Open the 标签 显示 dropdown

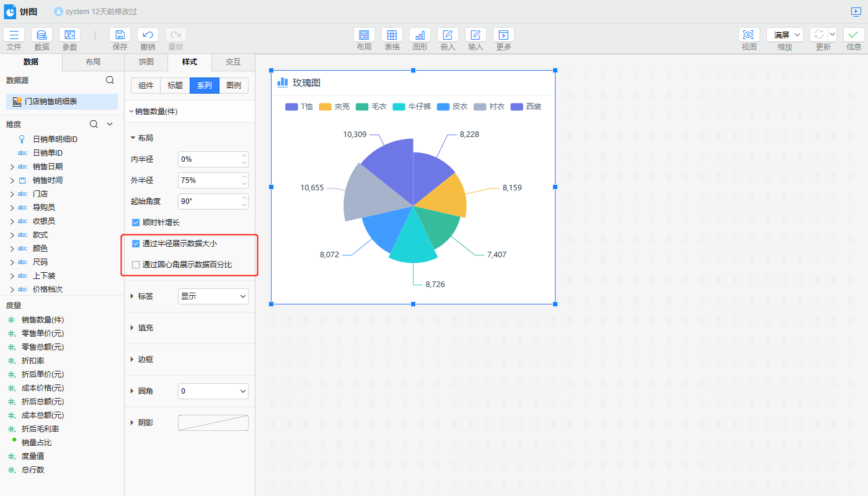click(213, 296)
